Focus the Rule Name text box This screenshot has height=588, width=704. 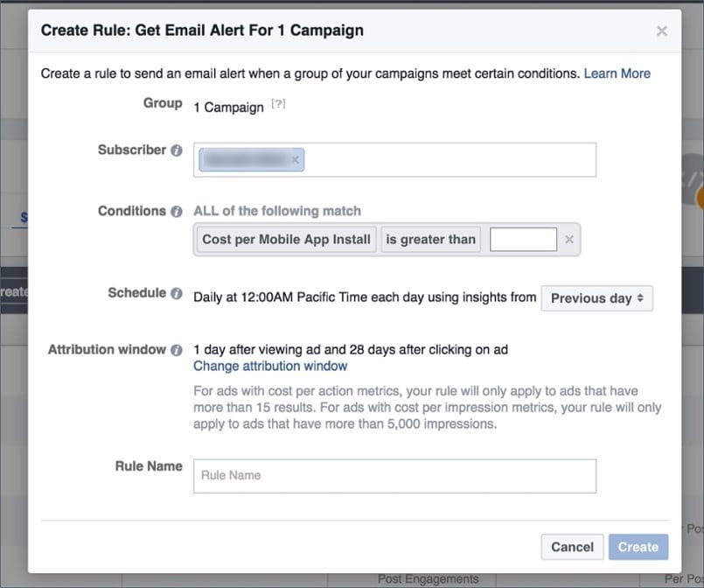click(394, 476)
